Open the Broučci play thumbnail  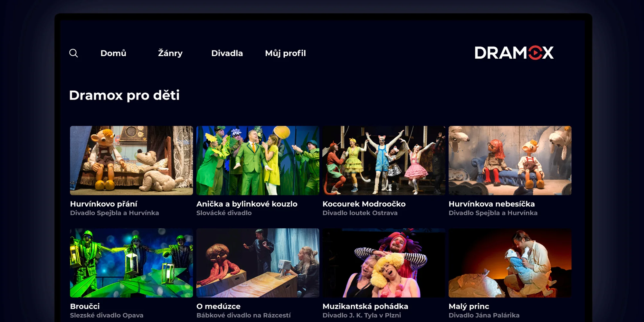[131, 263]
